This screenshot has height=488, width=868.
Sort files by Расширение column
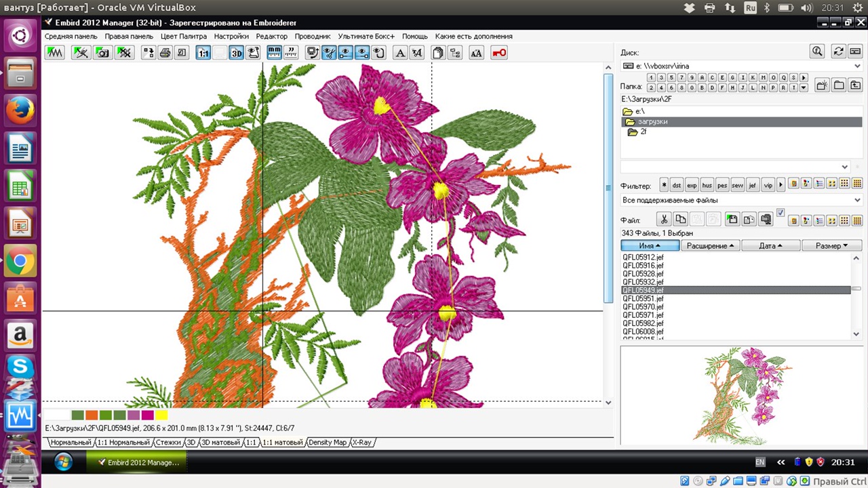(711, 246)
